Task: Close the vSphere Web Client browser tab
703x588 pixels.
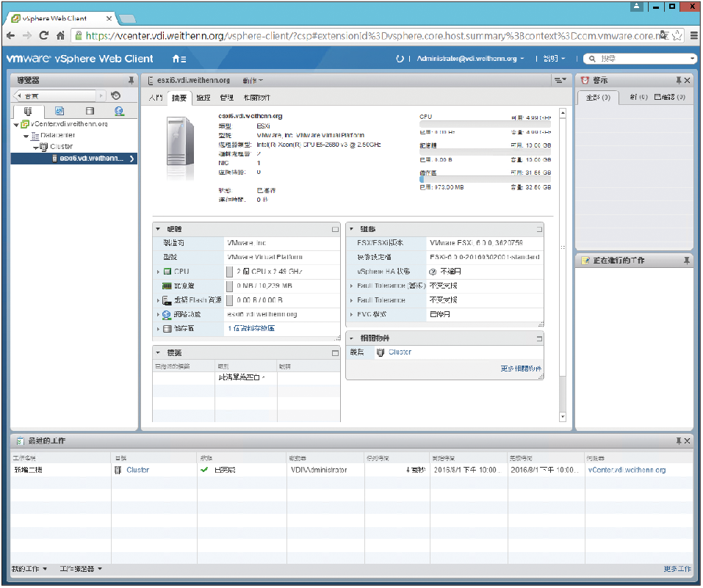Action: 109,18
